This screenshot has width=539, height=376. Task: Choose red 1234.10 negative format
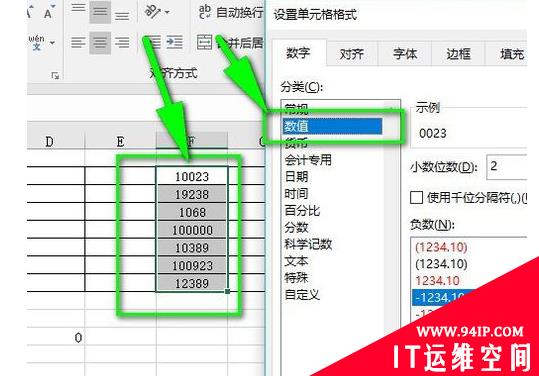click(x=438, y=280)
